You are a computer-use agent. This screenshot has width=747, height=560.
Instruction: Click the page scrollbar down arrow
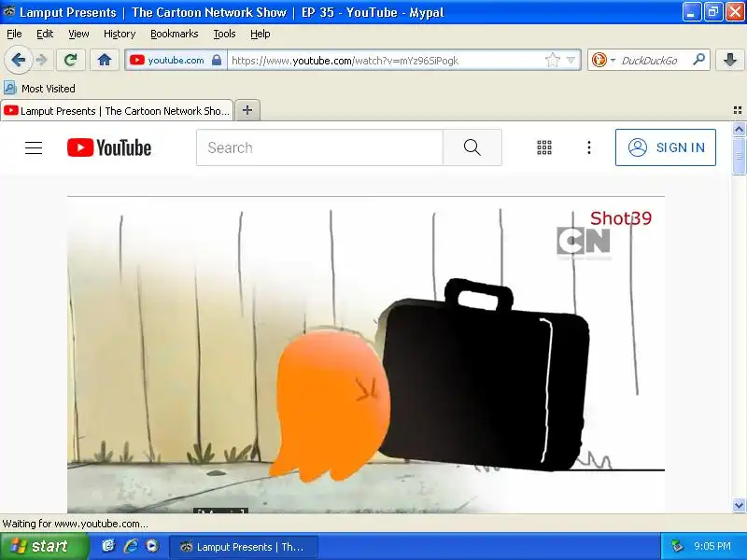[739, 505]
